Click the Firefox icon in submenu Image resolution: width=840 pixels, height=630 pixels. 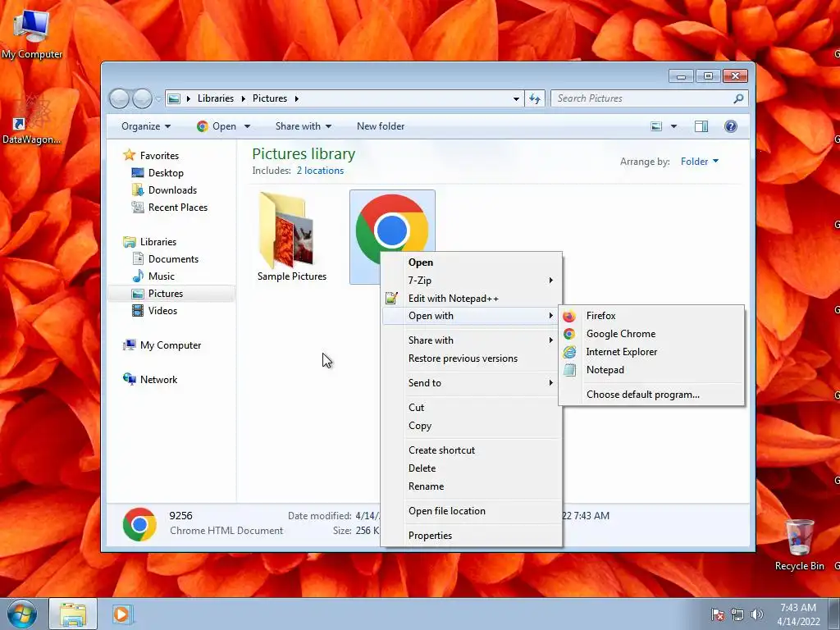[569, 316]
